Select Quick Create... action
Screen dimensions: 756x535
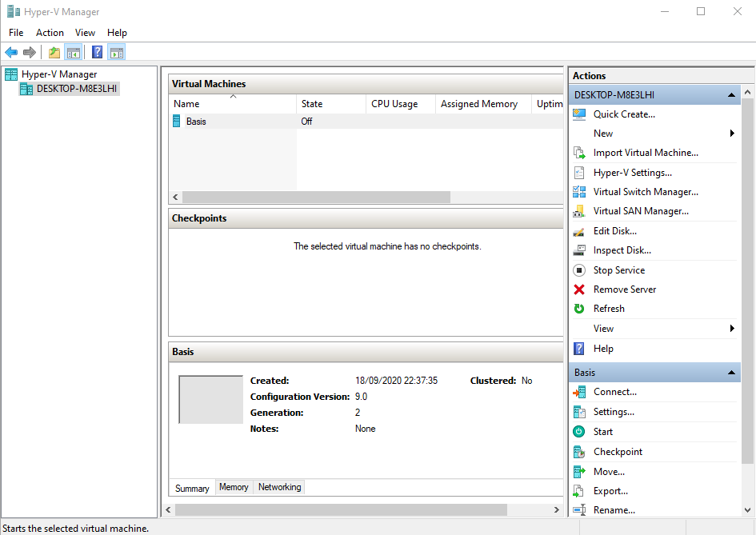point(624,114)
